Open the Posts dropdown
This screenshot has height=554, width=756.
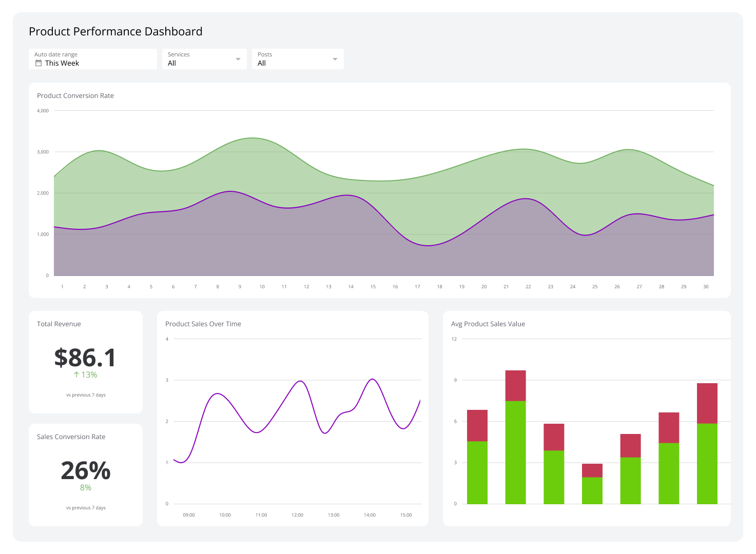[x=298, y=58]
